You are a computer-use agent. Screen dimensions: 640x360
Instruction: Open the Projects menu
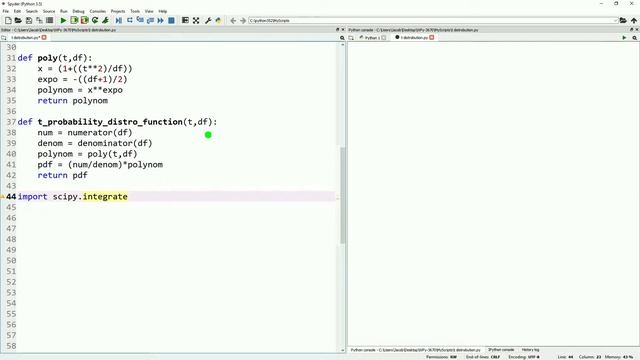118,11
